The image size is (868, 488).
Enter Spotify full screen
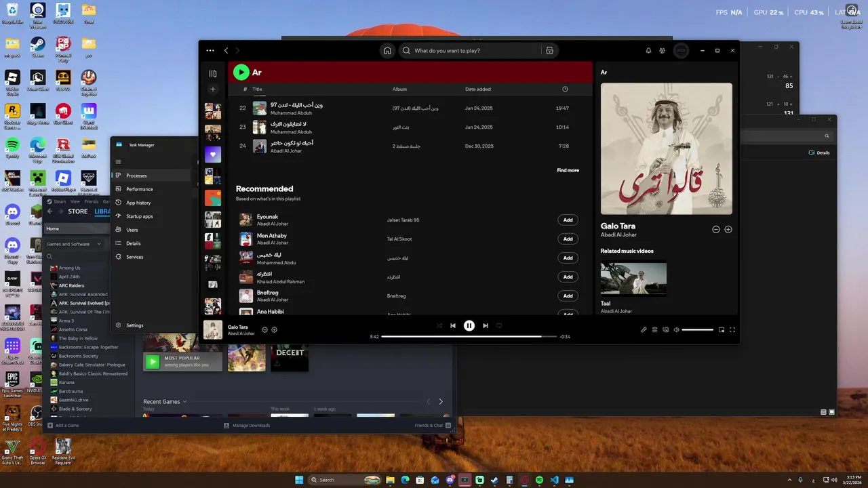pyautogui.click(x=732, y=329)
